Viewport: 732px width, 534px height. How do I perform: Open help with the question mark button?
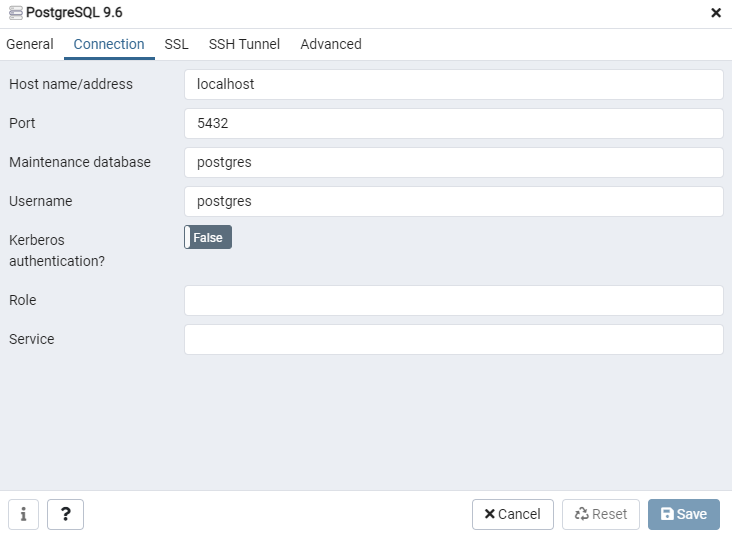coord(65,514)
